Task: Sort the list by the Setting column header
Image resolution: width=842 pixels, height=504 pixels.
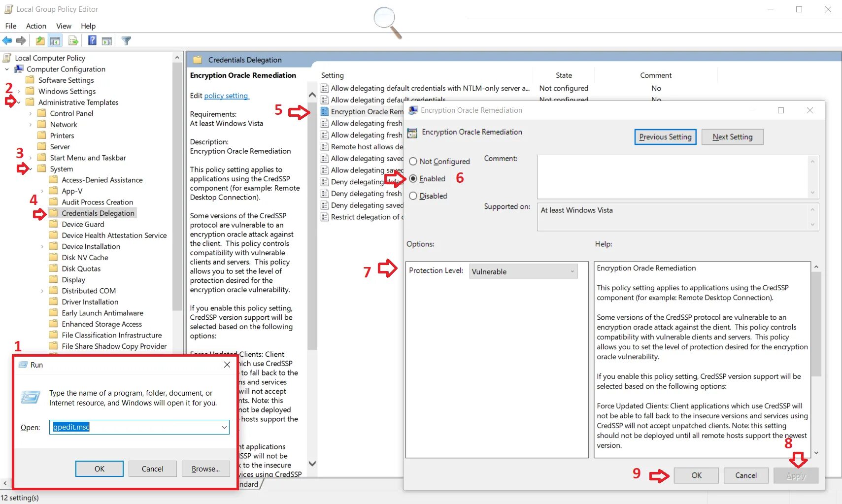Action: click(426, 75)
